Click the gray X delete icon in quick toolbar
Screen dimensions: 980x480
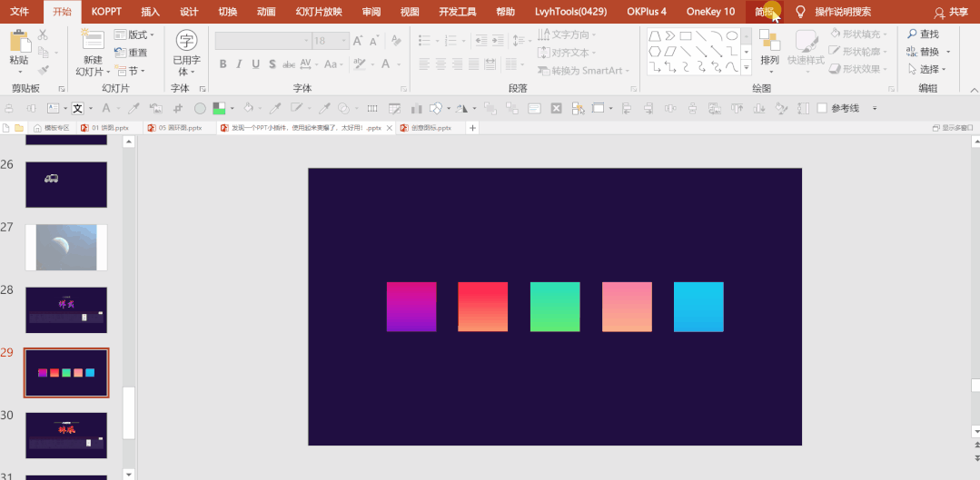click(x=556, y=109)
